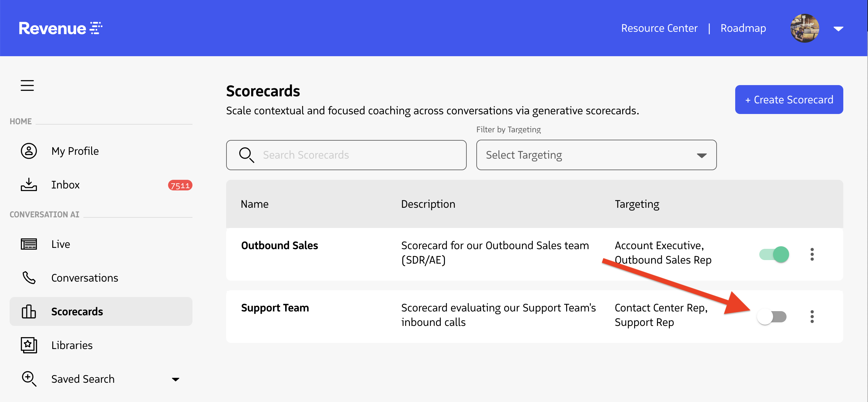Click the Create Scorecard button
This screenshot has height=402, width=868.
pyautogui.click(x=788, y=100)
